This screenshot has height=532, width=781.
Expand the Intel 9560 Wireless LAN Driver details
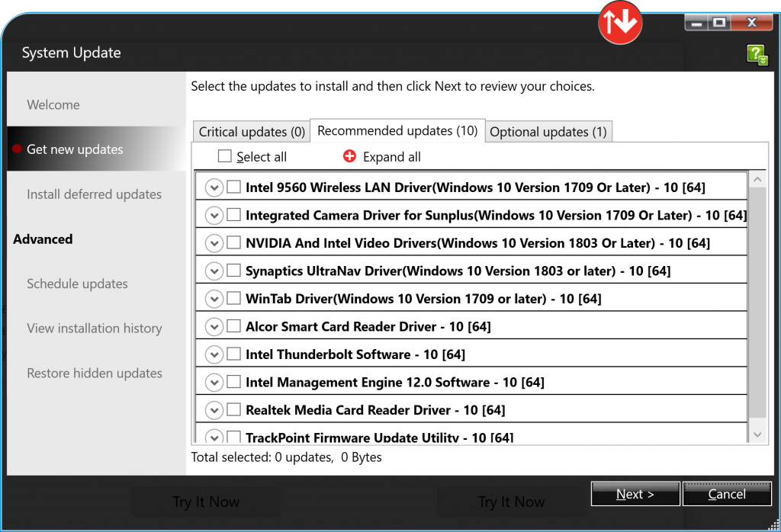pyautogui.click(x=214, y=187)
